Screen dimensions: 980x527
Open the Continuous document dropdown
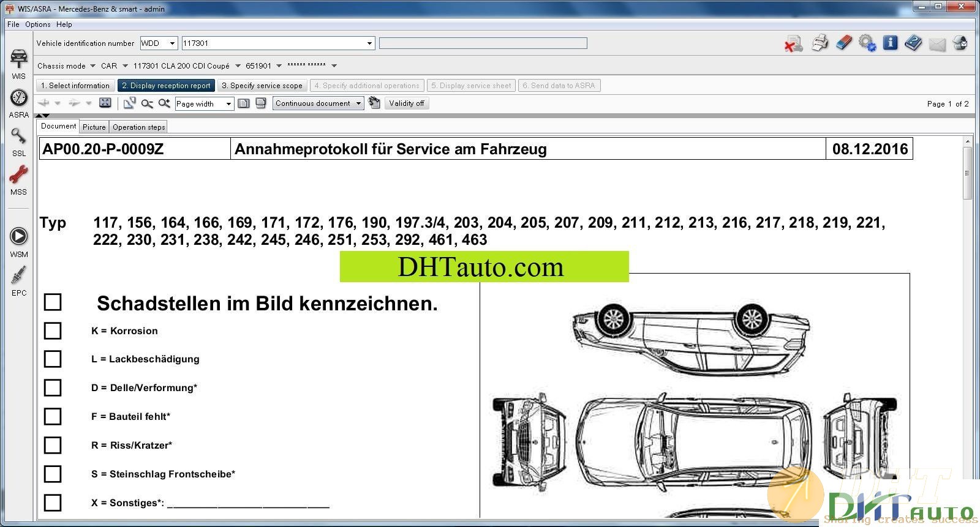(x=358, y=103)
